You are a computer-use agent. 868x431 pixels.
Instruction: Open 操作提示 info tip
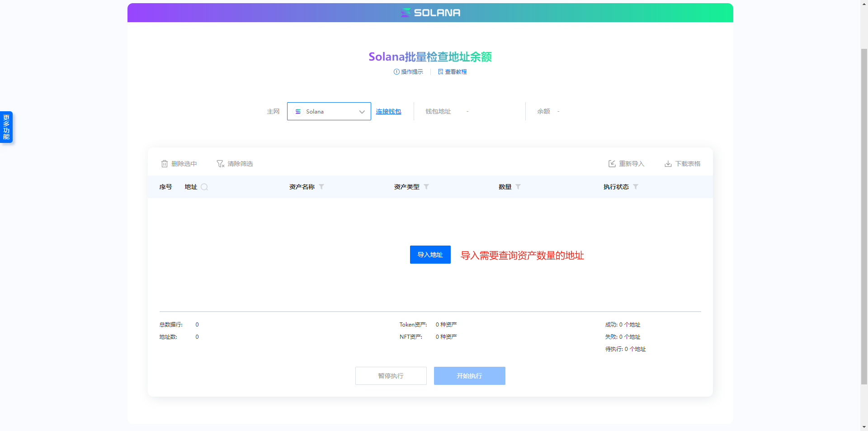coord(408,72)
